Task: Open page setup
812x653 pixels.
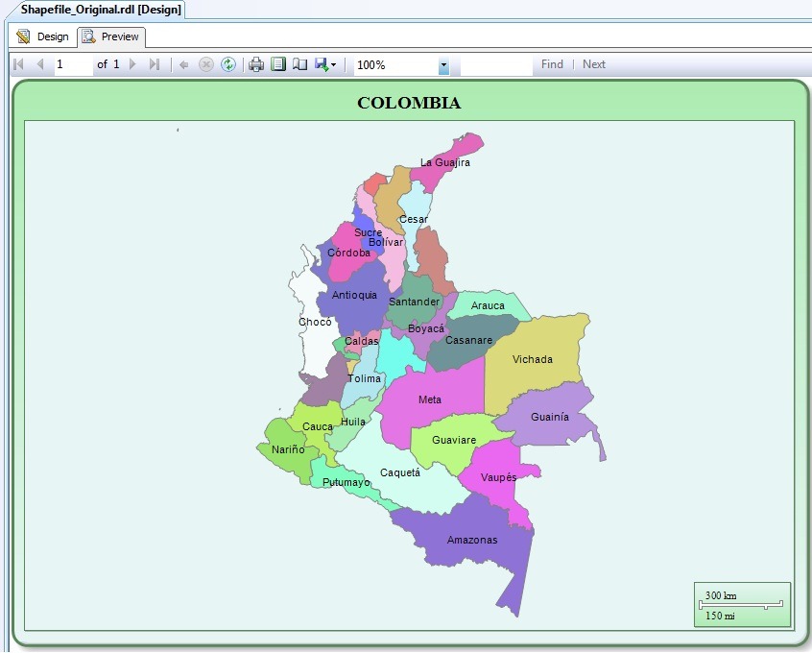Action: click(299, 64)
